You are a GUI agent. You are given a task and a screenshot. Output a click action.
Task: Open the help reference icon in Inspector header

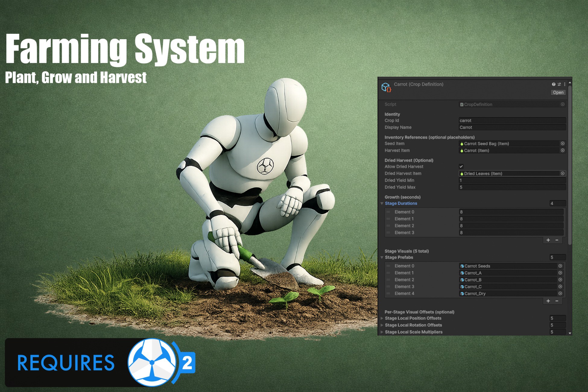554,84
